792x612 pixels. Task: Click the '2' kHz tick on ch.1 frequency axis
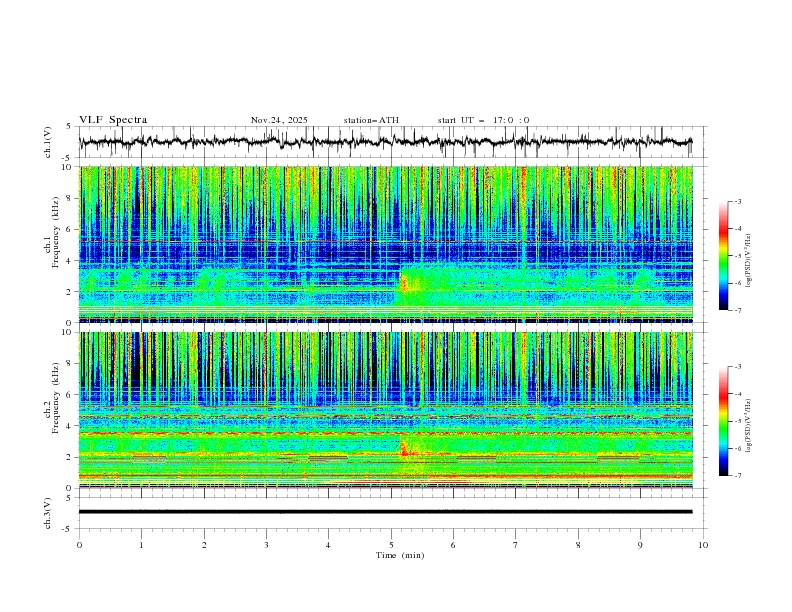[71, 291]
